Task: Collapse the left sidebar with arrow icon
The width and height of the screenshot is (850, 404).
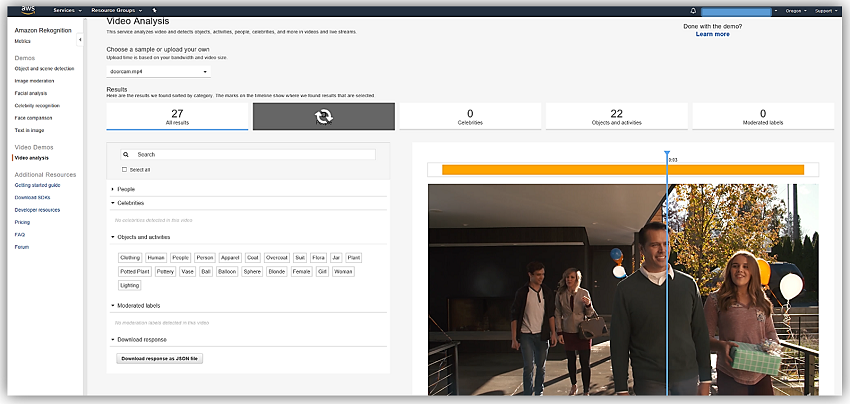Action: [x=79, y=40]
